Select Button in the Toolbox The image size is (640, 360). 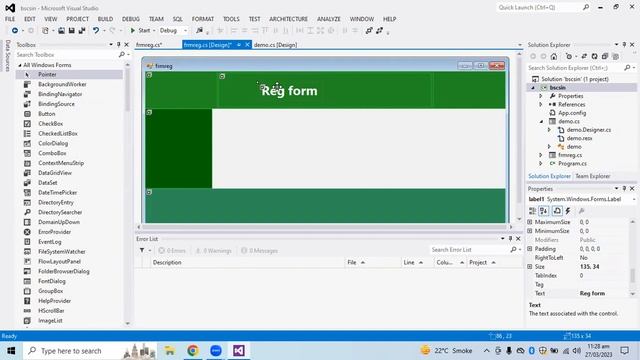pos(47,114)
